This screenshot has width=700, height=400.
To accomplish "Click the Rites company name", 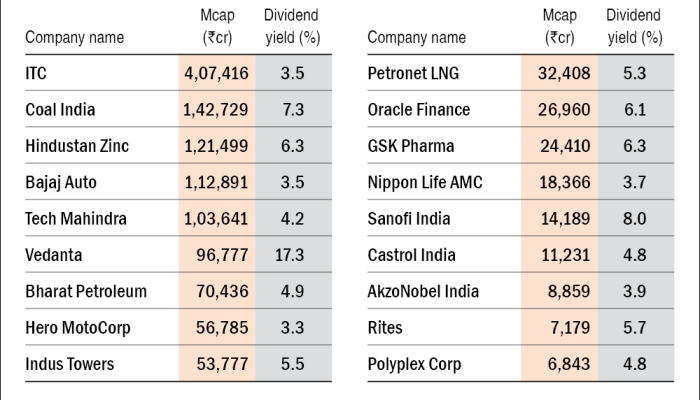I will [x=386, y=327].
